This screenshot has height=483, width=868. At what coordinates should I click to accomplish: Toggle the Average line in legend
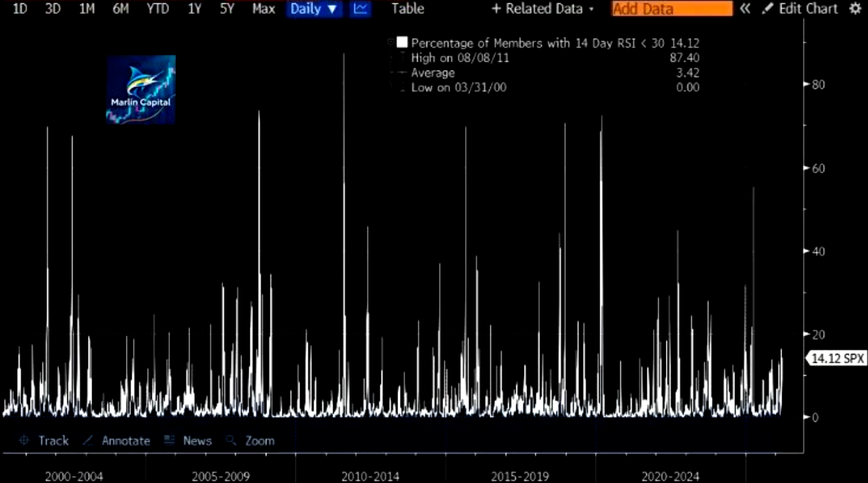tap(401, 73)
